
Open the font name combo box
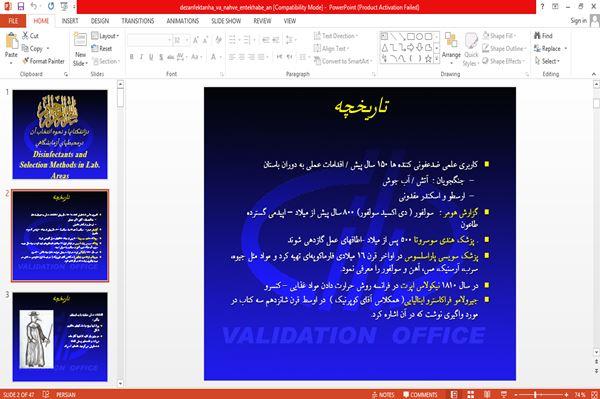[149, 40]
